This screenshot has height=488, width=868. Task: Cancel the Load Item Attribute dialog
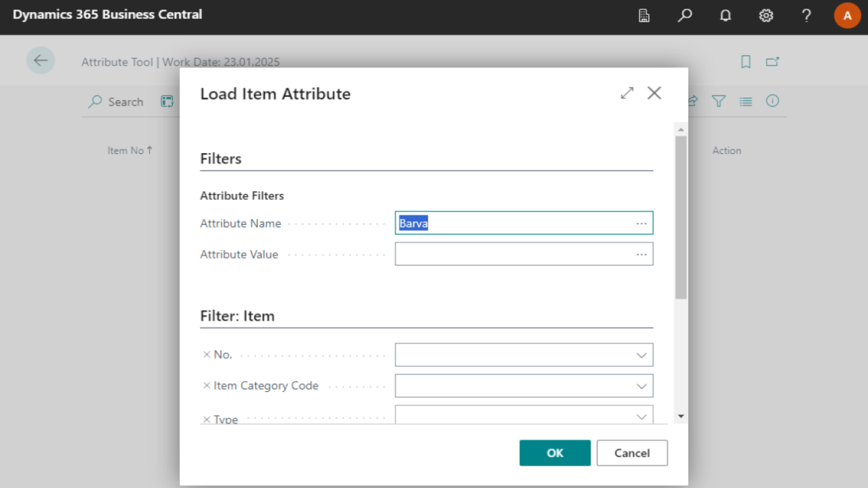click(x=631, y=453)
